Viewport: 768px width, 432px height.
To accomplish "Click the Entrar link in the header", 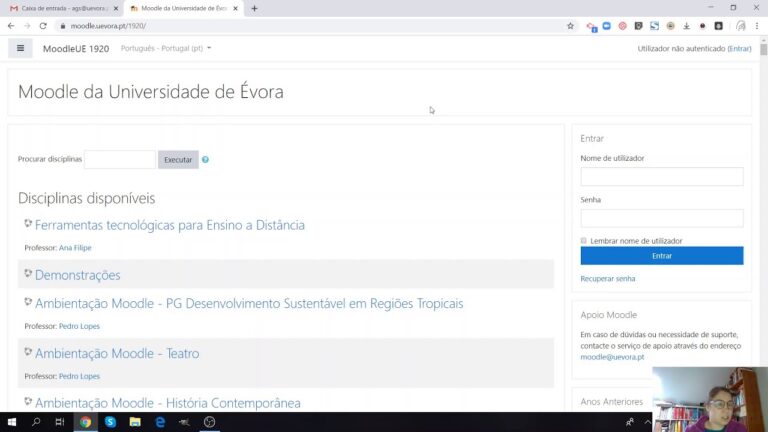I will (x=739, y=48).
